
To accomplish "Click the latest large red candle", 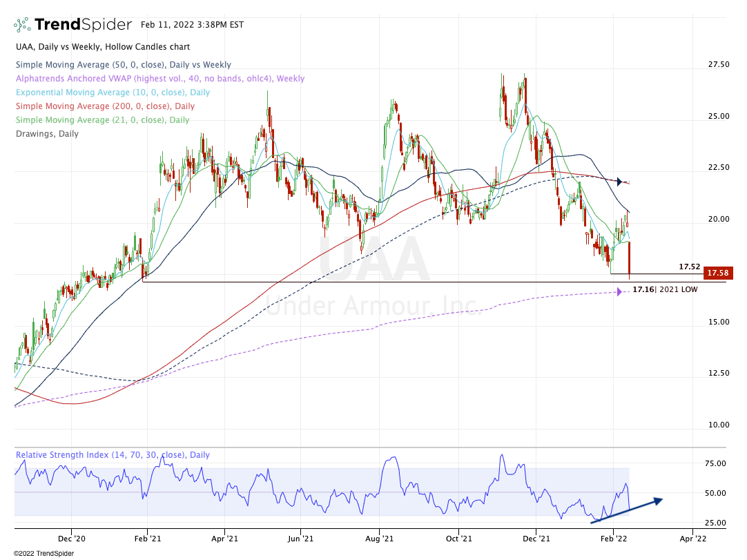I will (x=630, y=260).
